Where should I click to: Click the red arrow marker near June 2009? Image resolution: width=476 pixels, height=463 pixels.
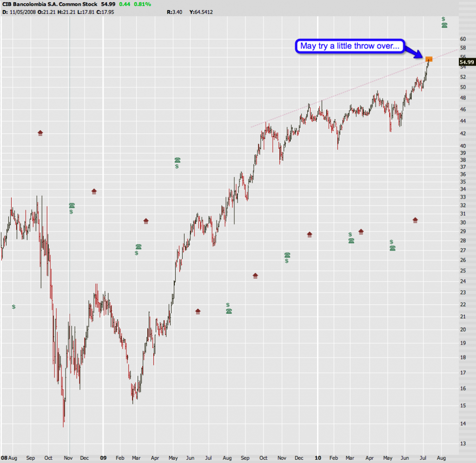(198, 311)
